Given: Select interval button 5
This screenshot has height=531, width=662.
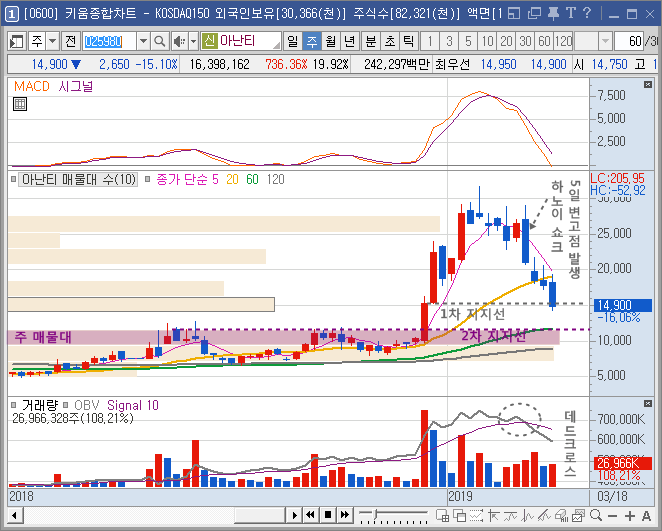Looking at the screenshot, I should pyautogui.click(x=468, y=41).
